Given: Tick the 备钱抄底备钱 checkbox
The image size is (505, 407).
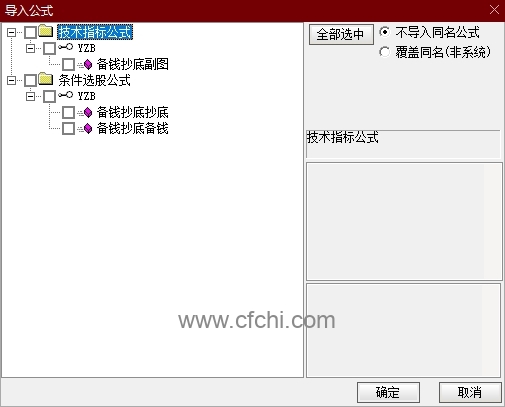Looking at the screenshot, I should tap(69, 128).
